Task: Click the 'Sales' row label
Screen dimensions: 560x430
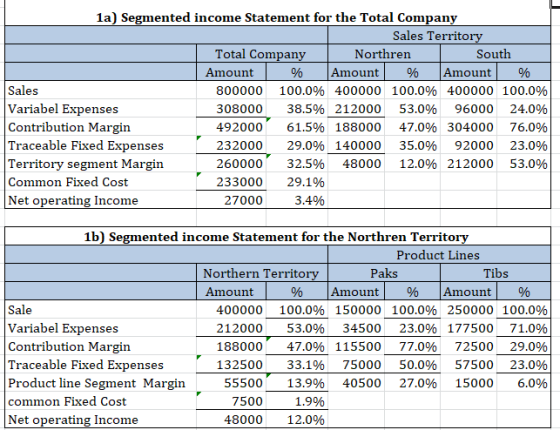Action: coord(100,90)
